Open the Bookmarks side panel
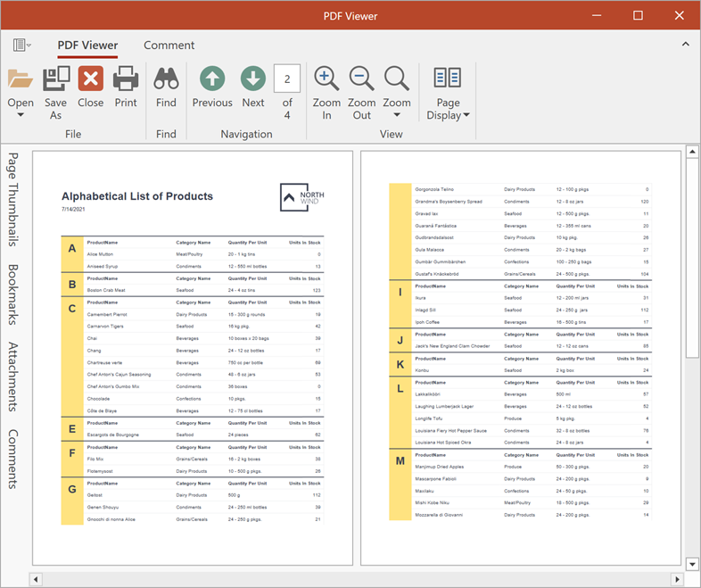The width and height of the screenshot is (701, 588). coord(13,294)
